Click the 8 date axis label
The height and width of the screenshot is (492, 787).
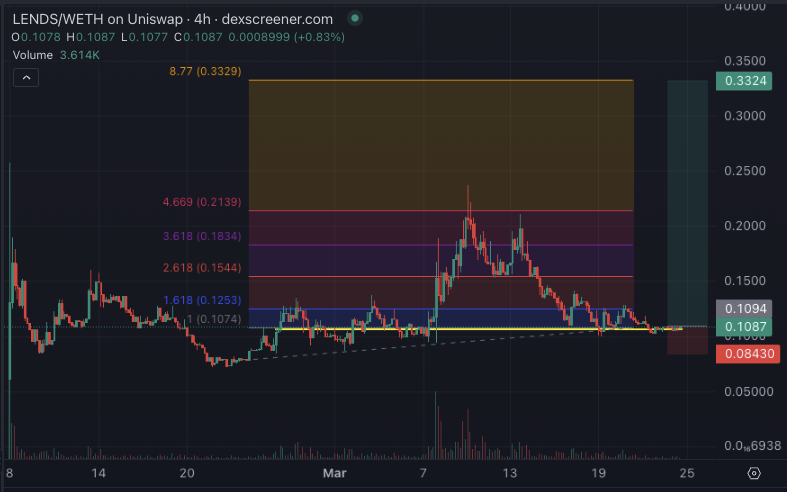9,473
